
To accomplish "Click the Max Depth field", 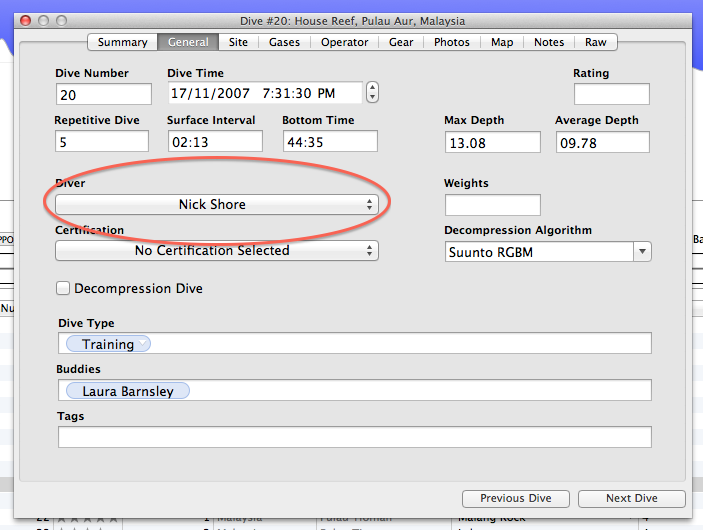I will coord(491,142).
